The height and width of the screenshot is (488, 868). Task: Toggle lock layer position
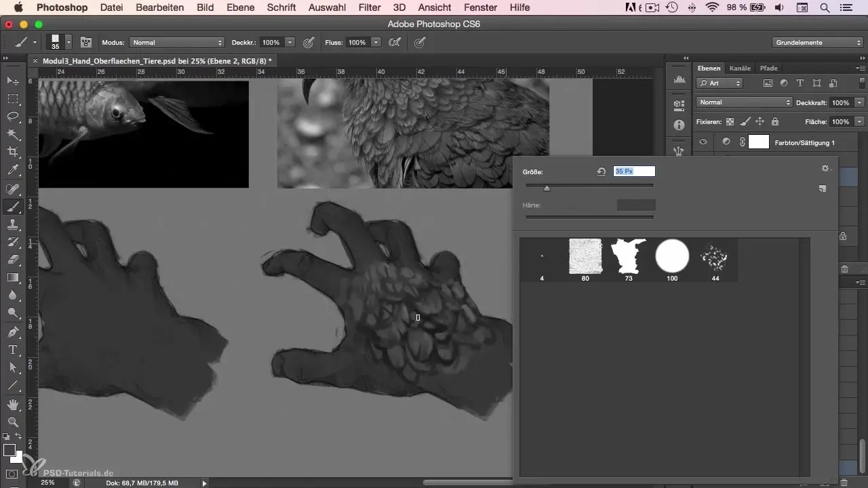coord(760,122)
